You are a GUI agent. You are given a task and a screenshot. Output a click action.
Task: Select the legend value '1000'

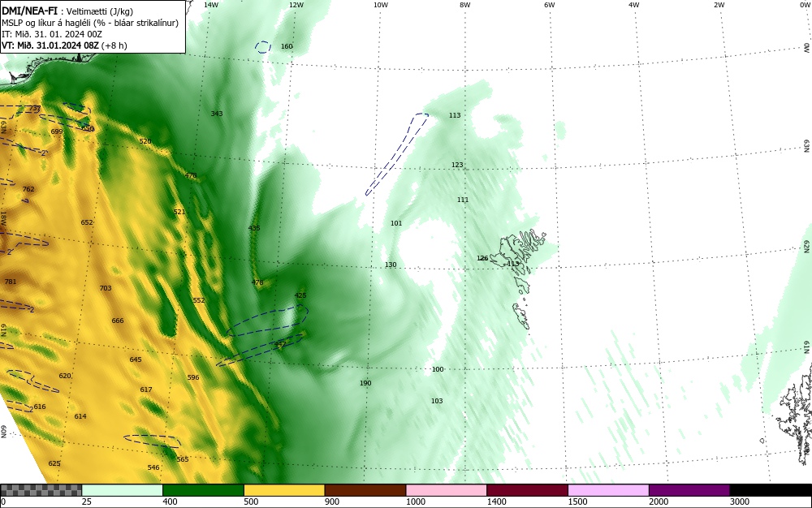coord(416,502)
